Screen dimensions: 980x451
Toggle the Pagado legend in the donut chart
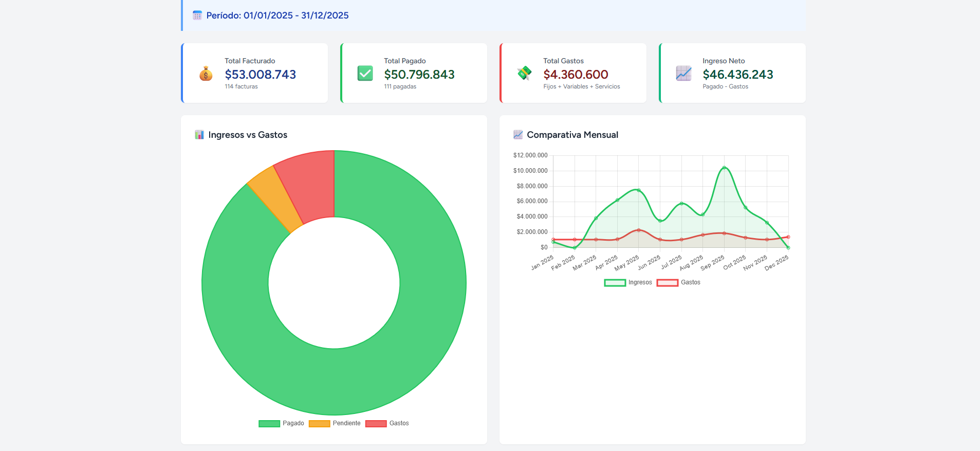click(282, 423)
